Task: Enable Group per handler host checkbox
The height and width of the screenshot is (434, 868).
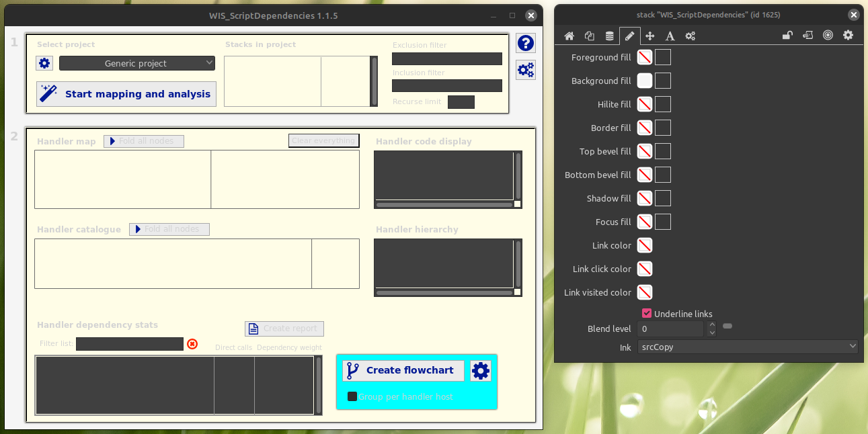Action: coord(352,396)
